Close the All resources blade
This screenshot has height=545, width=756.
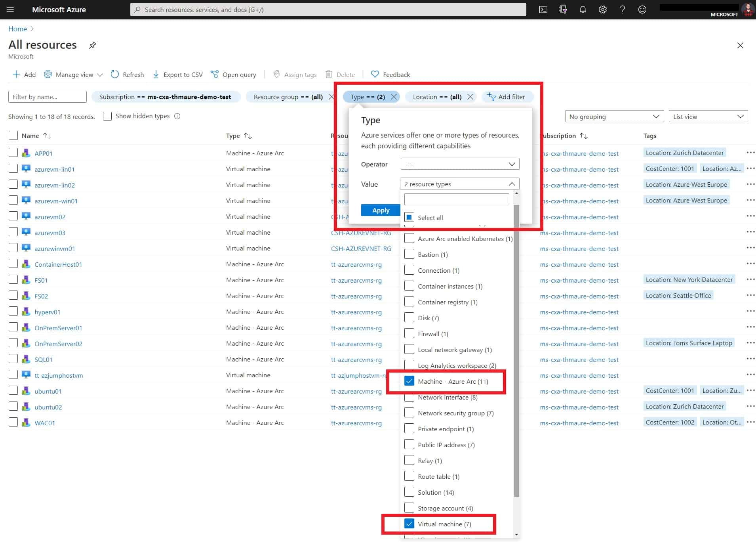tap(740, 45)
